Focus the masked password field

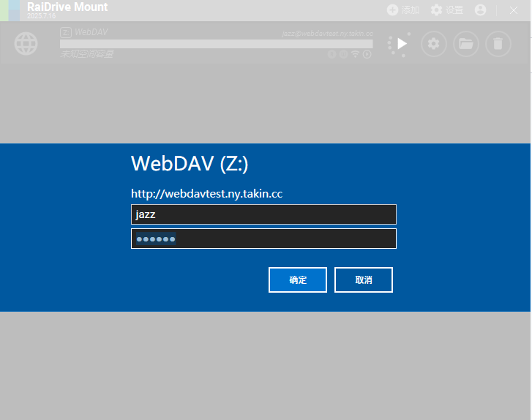pyautogui.click(x=263, y=239)
